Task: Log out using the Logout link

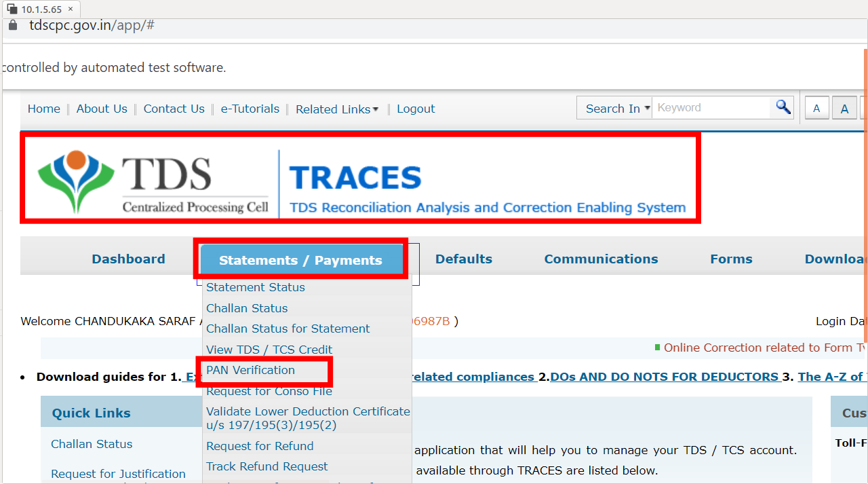Action: pyautogui.click(x=416, y=109)
